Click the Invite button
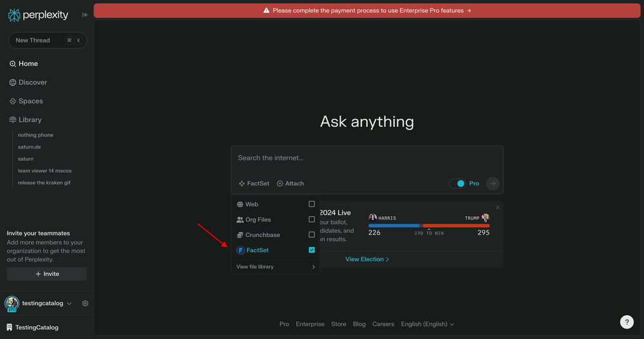Screen dimensions: 644x339 tap(47, 274)
